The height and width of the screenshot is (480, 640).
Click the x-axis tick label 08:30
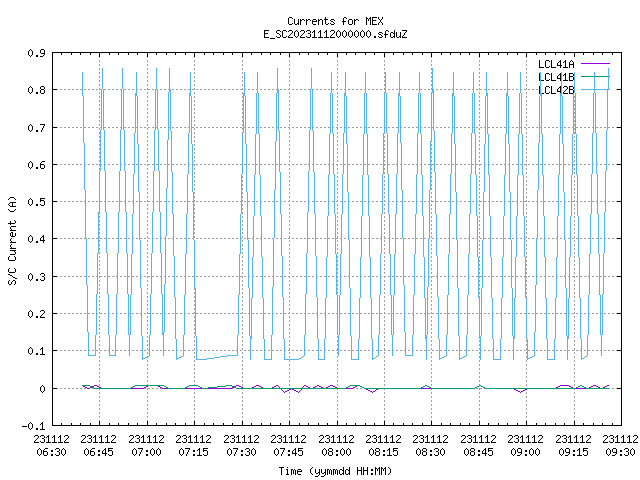tap(431, 452)
